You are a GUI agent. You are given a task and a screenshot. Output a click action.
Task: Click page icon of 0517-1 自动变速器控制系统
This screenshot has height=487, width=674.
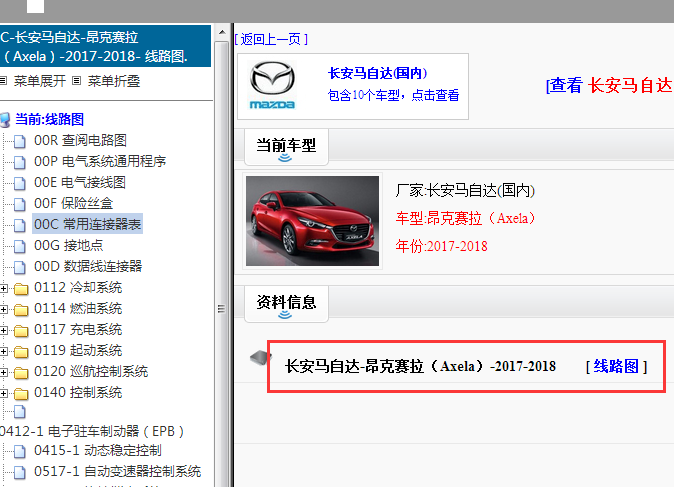(19, 472)
